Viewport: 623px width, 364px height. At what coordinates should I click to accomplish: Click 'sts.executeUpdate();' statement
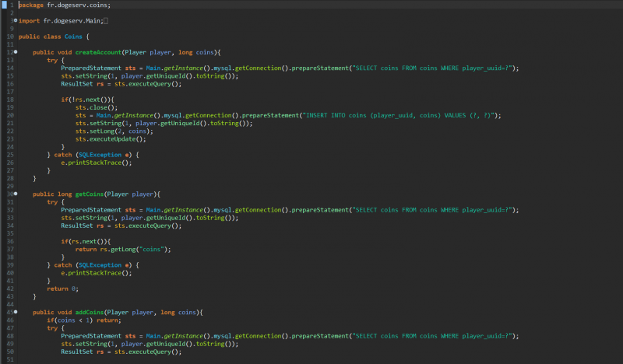click(111, 139)
